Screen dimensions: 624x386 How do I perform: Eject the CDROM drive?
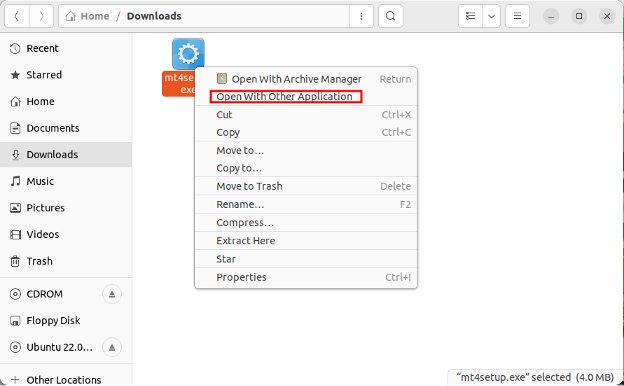pos(112,294)
